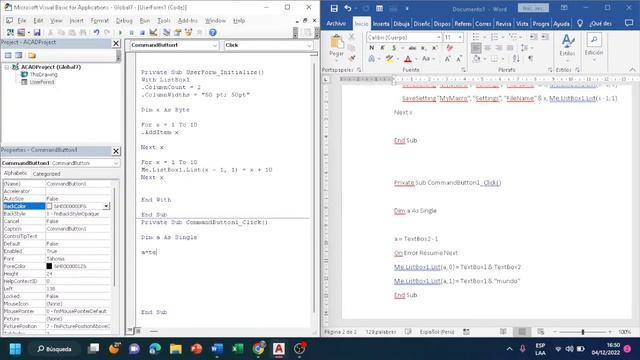This screenshot has width=640, height=360.
Task: Apply yellow text highlight color in Word
Action: point(389,59)
